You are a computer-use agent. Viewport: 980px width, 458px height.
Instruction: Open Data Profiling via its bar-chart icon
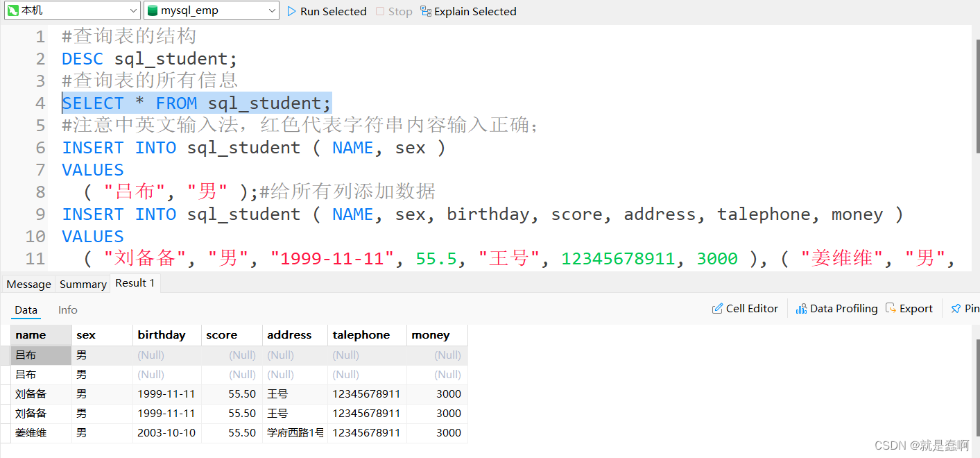tap(802, 308)
